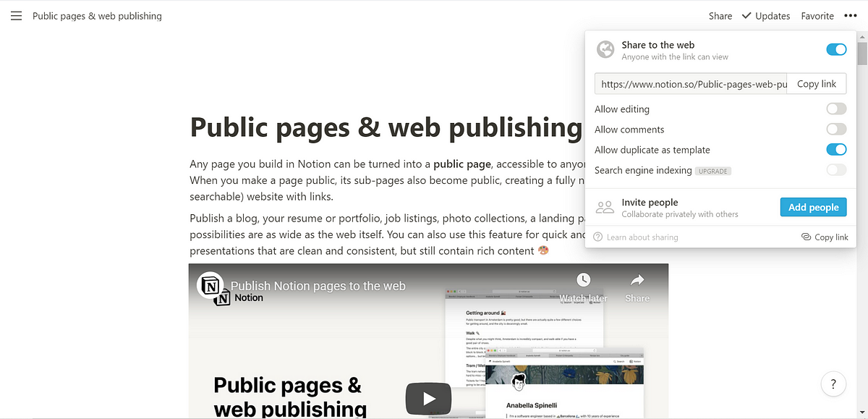
Task: Click the Add people button
Action: pyautogui.click(x=813, y=207)
